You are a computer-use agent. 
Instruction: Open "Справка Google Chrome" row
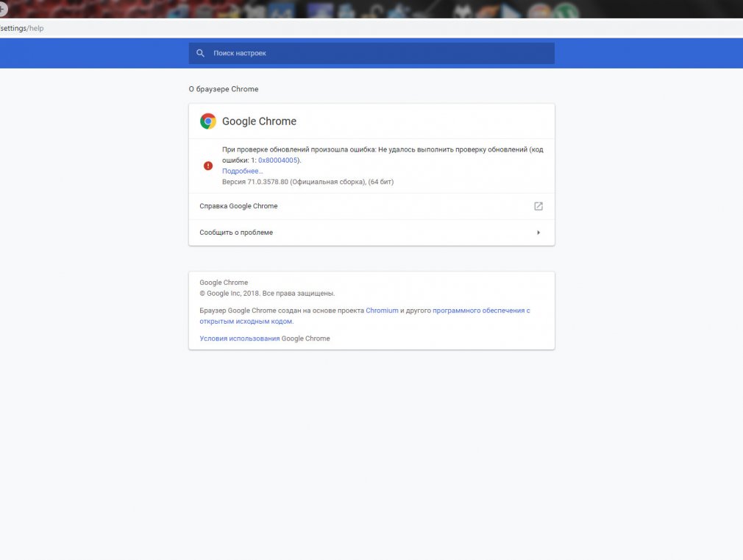pos(371,206)
